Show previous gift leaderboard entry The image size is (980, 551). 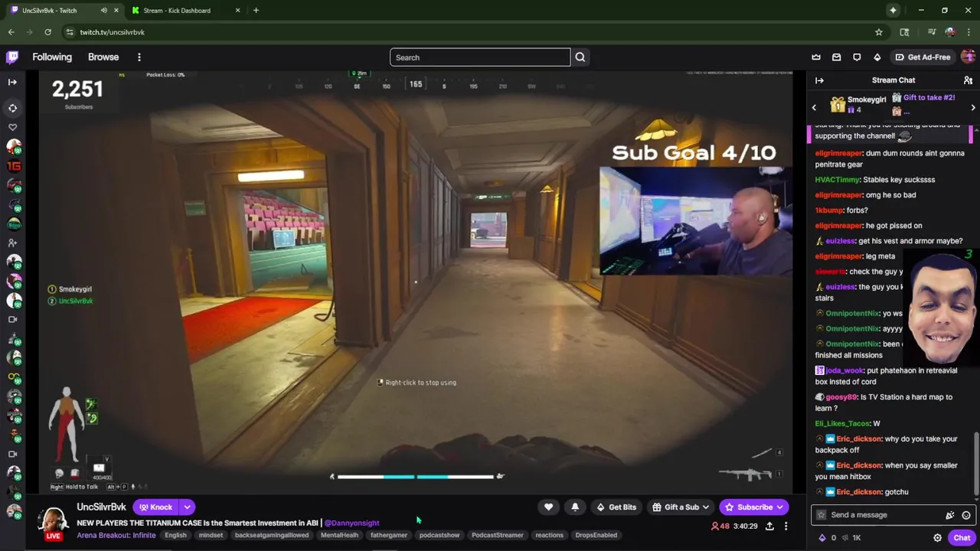814,108
